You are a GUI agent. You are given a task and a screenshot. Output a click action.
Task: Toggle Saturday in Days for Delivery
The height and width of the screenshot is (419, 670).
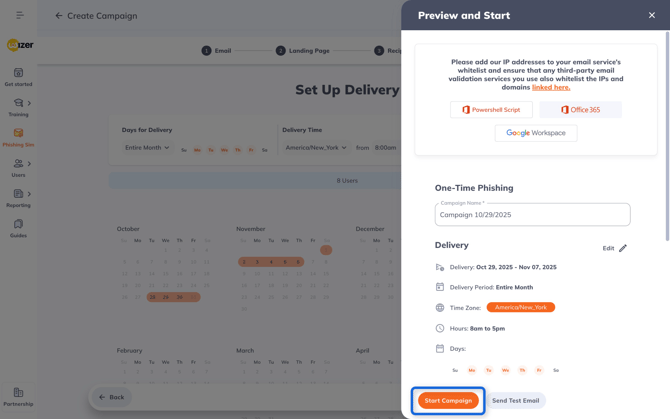coord(264,150)
